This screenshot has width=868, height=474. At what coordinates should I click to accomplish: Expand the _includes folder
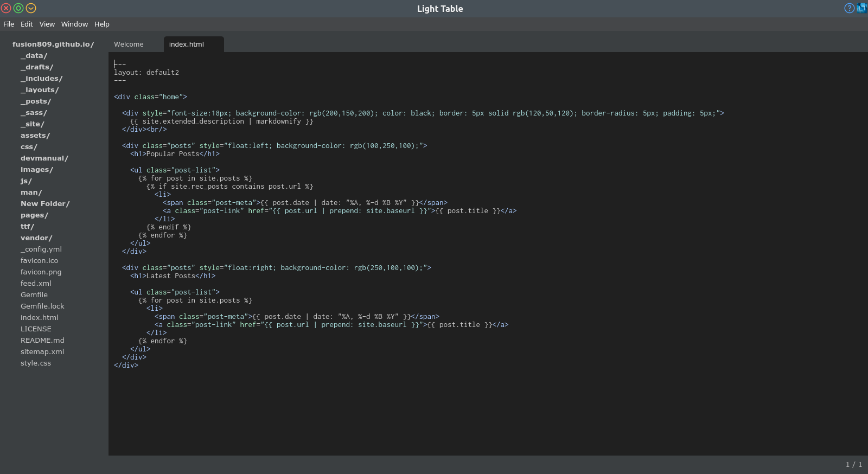[41, 79]
